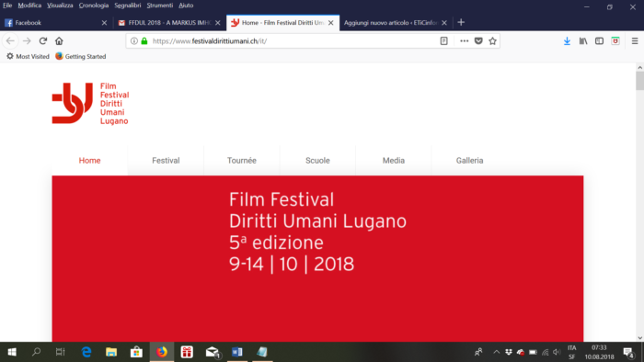Close the FFDUL 2018 tab
The height and width of the screenshot is (362, 644).
218,23
